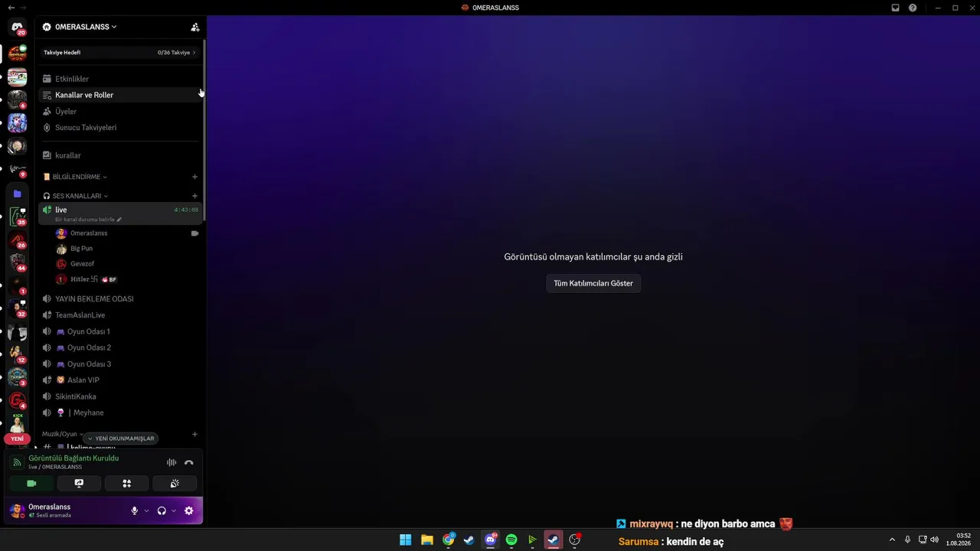Screen dimensions: 980x551
Task: Join YAYIN BEKLEME ODASI voice channel
Action: coord(120,299)
